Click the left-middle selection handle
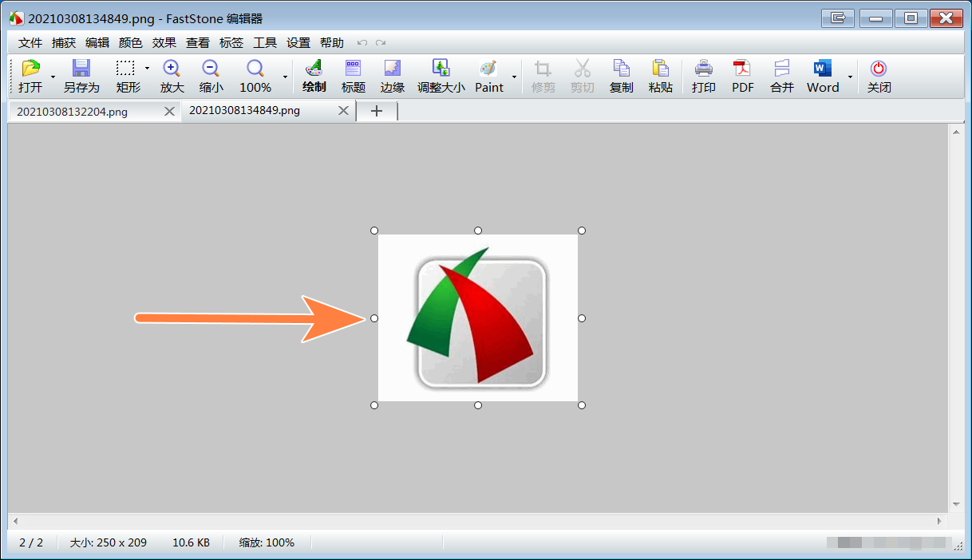This screenshot has height=560, width=972. click(374, 318)
